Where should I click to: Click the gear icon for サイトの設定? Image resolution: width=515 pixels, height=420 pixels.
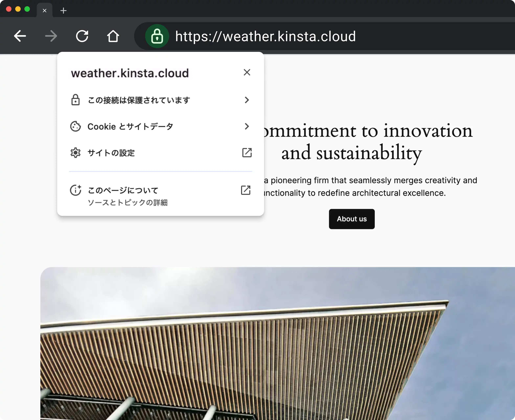[75, 153]
